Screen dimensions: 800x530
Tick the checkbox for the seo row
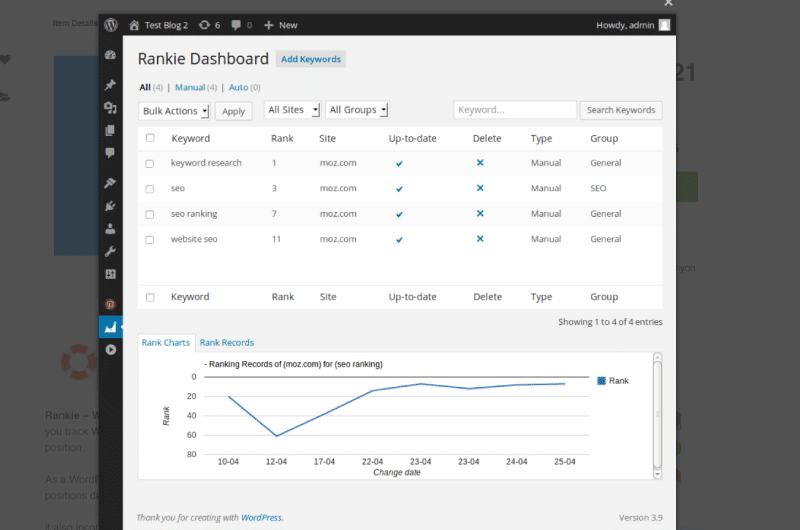(x=149, y=189)
